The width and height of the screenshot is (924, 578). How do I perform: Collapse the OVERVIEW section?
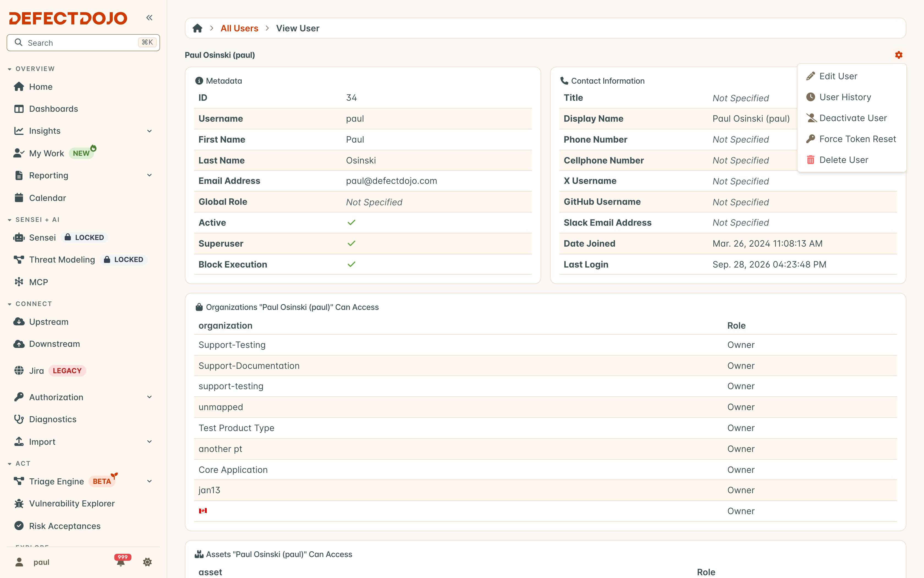tap(31, 69)
